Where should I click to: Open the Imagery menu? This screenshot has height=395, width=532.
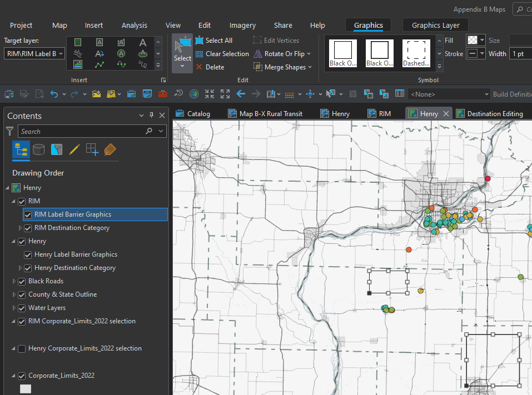click(242, 25)
